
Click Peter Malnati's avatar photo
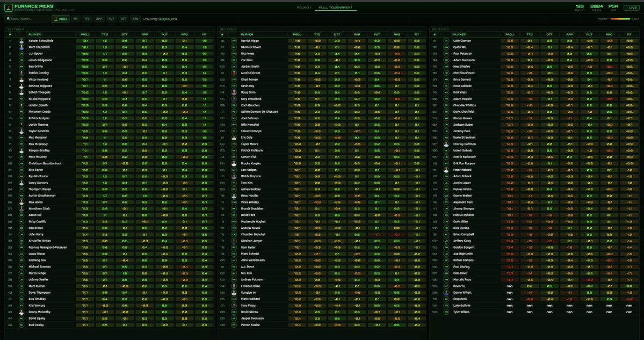click(x=446, y=170)
